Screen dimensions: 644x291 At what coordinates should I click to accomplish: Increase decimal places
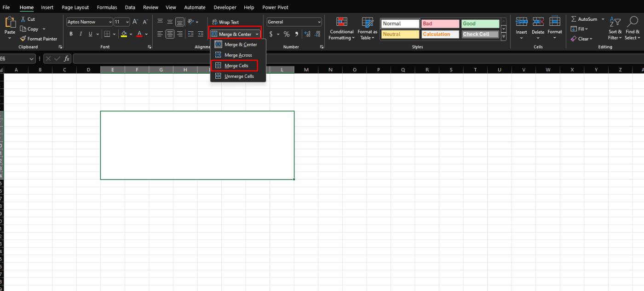(x=307, y=34)
